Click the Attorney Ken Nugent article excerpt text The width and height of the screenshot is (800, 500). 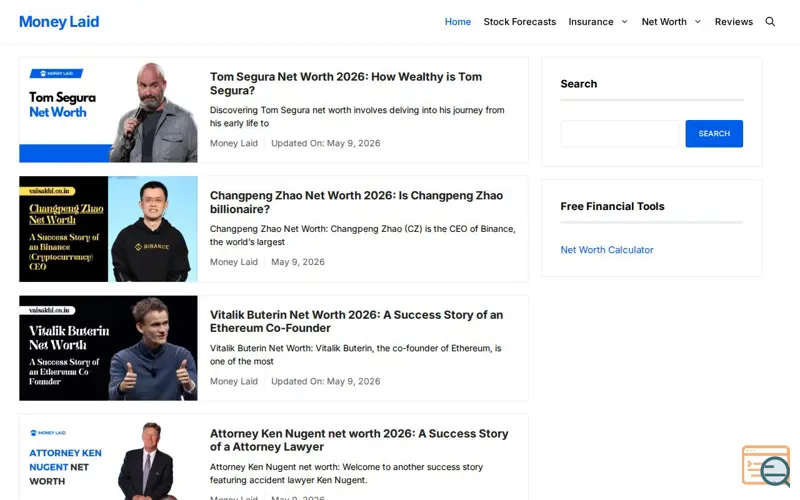click(x=346, y=473)
